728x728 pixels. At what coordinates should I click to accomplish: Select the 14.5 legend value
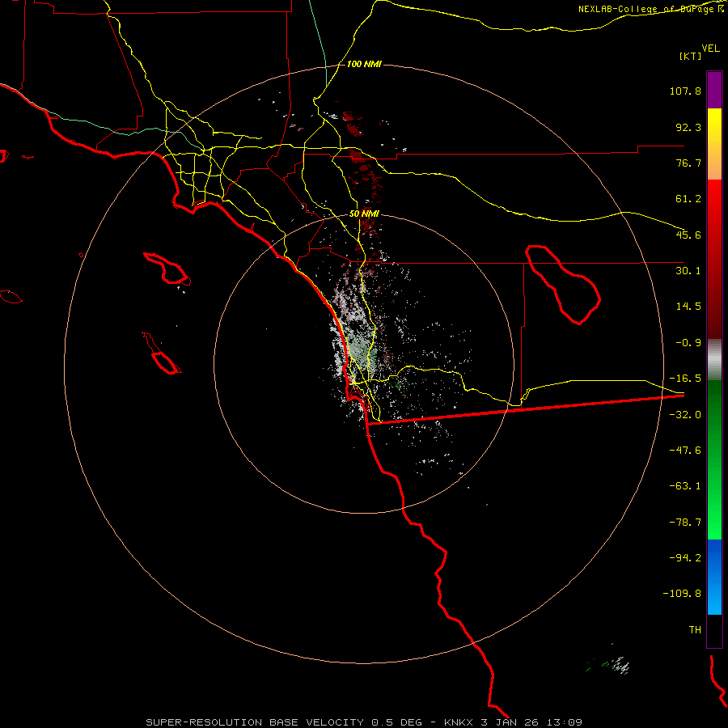(688, 307)
